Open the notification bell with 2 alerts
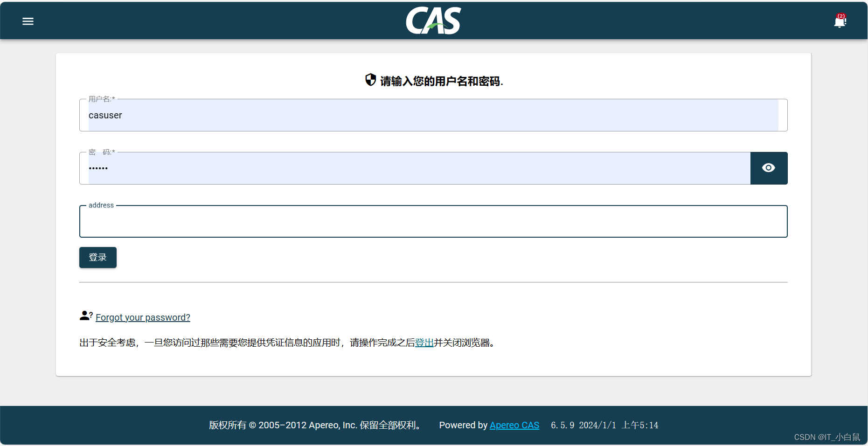 [839, 22]
